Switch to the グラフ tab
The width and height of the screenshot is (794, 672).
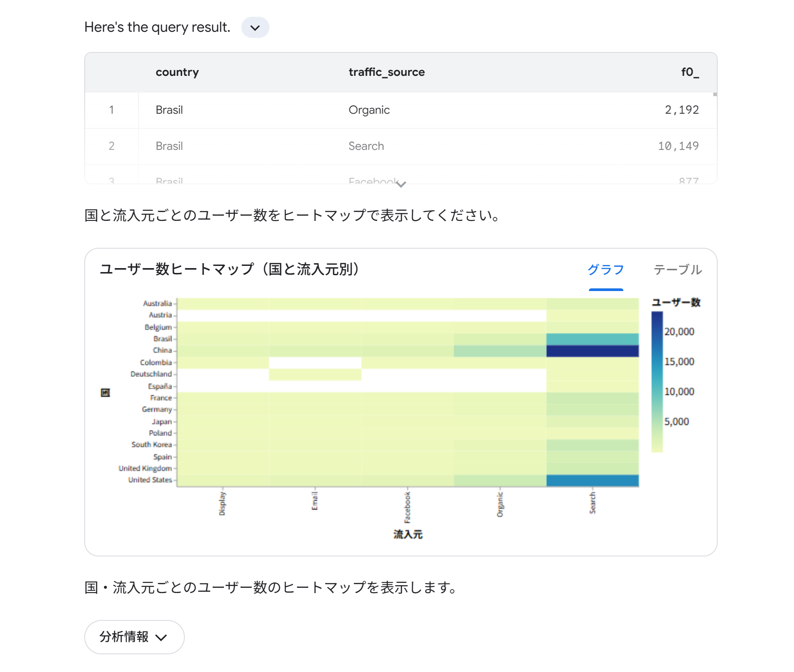606,269
